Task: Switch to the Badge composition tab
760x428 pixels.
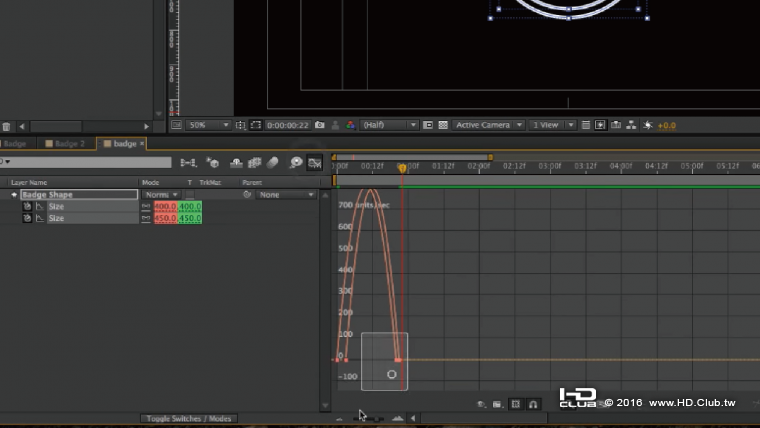Action: click(x=15, y=143)
